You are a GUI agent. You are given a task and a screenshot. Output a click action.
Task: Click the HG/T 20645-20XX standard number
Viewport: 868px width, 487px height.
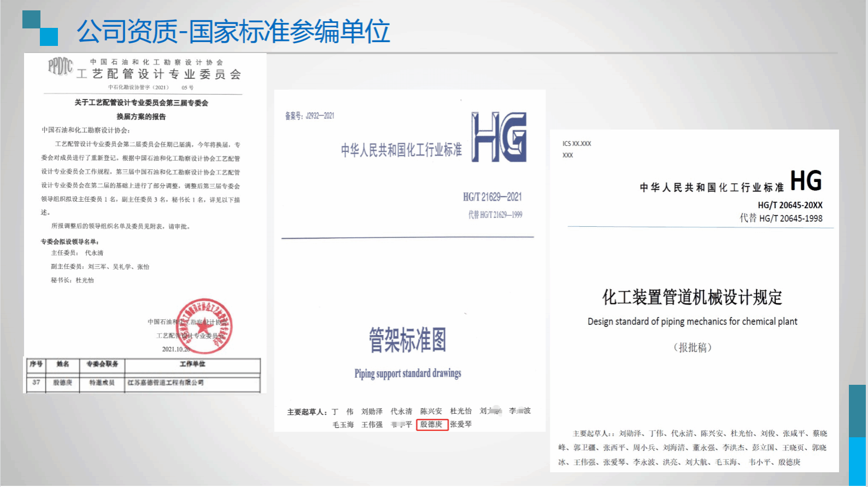(790, 205)
